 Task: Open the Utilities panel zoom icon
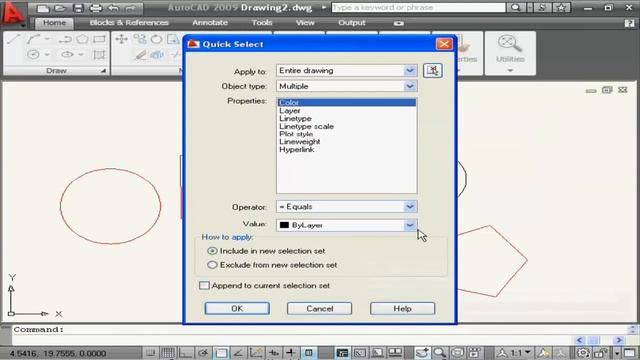509,43
